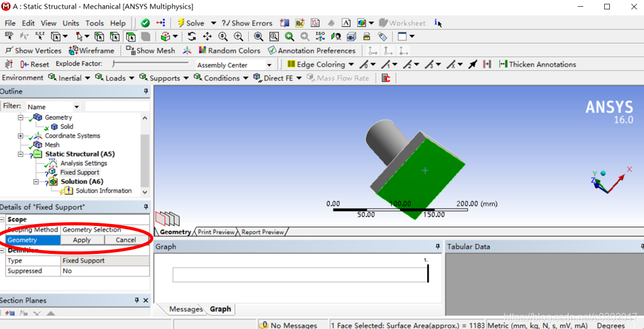The image size is (644, 329).
Task: Click Cancel for Geometry selection
Action: pos(125,240)
